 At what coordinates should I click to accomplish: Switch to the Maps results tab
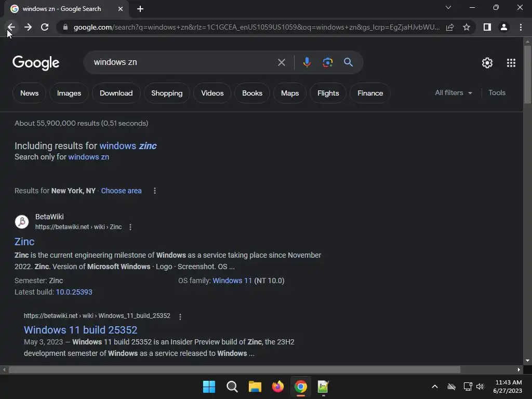pos(290,93)
